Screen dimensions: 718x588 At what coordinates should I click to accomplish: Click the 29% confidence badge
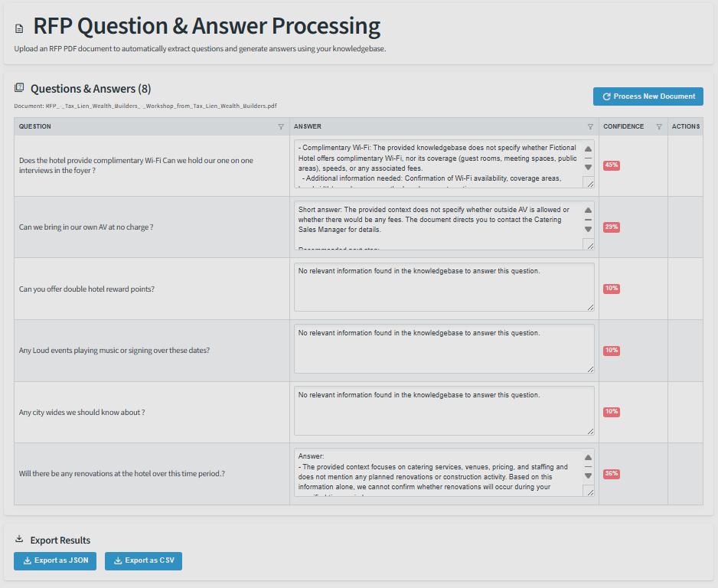coord(612,227)
